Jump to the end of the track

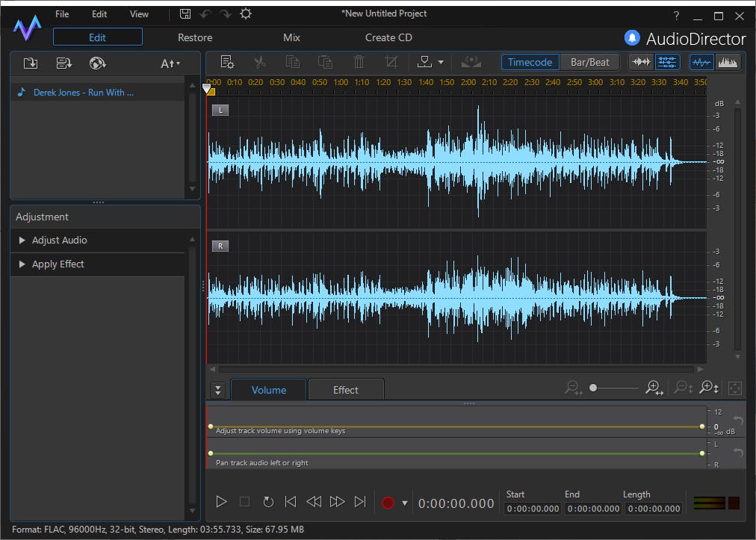pyautogui.click(x=360, y=502)
